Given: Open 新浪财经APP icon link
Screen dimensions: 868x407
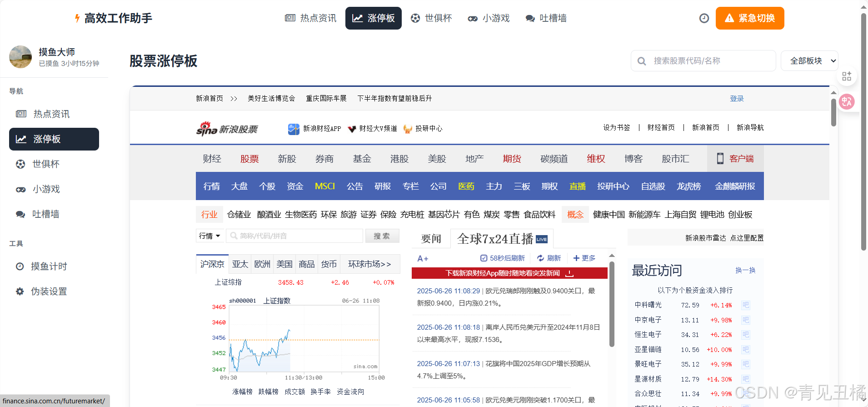Looking at the screenshot, I should (x=314, y=129).
